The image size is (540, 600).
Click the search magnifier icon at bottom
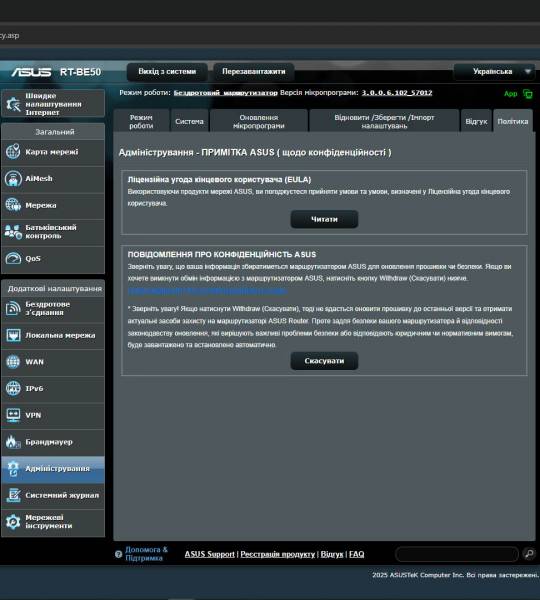[x=529, y=554]
